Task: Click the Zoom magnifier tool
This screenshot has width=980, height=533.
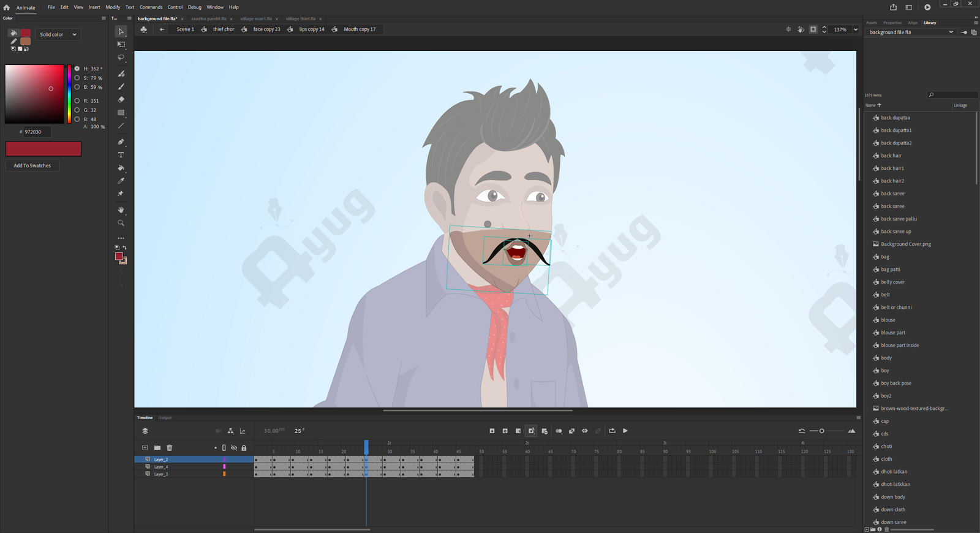Action: coord(121,223)
